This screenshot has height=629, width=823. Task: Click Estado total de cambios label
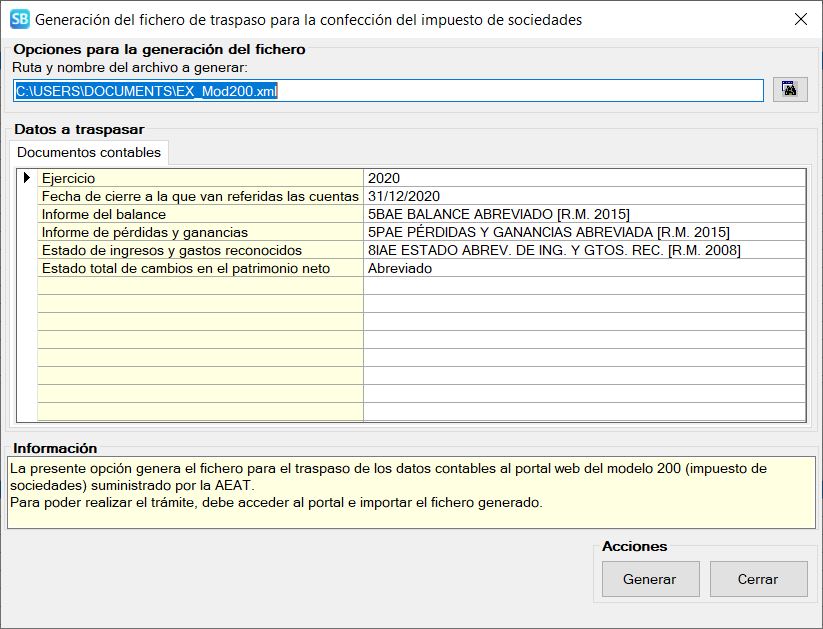tap(200, 268)
